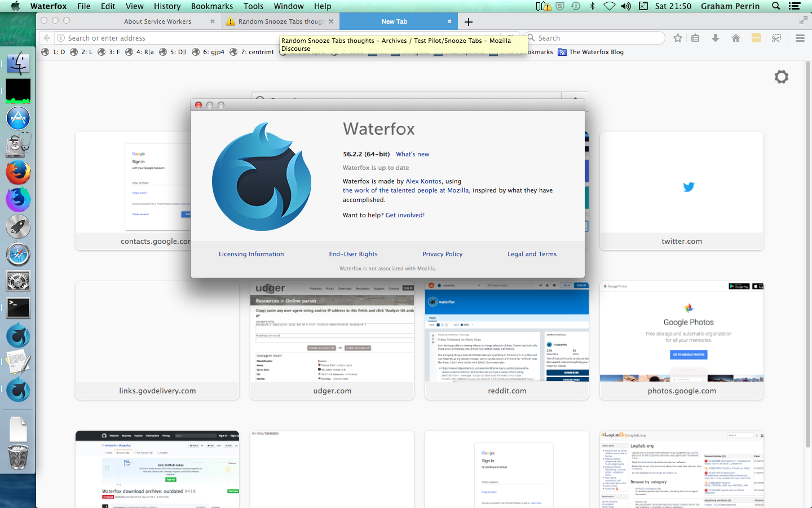
Task: Open the Bookmarks menu
Action: (x=211, y=6)
